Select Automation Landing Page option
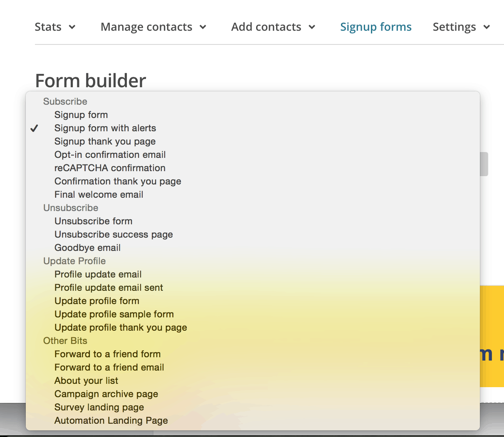 tap(111, 421)
